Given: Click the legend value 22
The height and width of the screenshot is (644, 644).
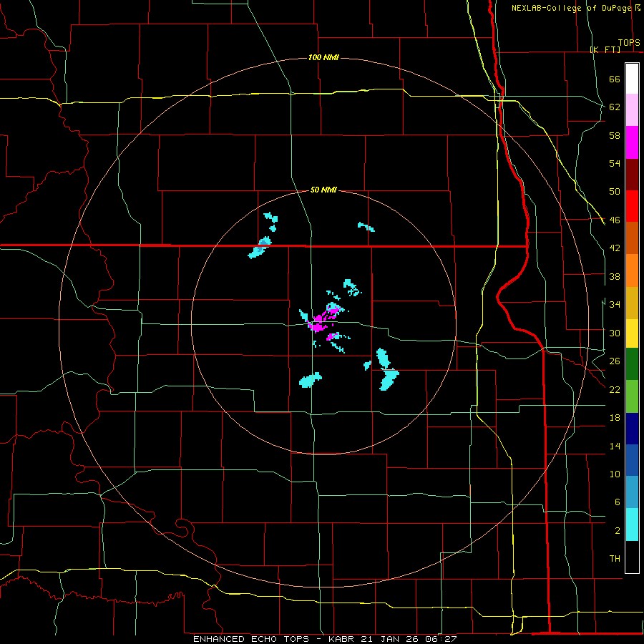Looking at the screenshot, I should 615,389.
